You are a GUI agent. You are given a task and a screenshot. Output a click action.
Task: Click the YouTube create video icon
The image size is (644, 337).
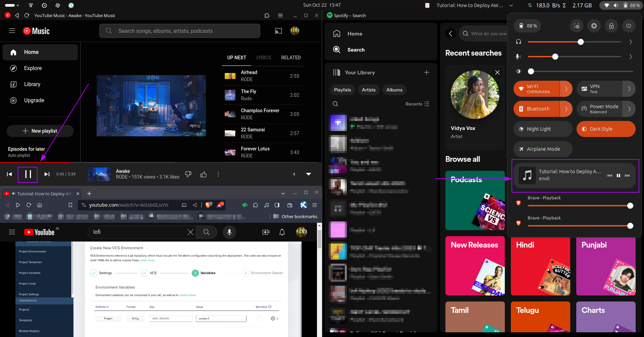pos(266,232)
